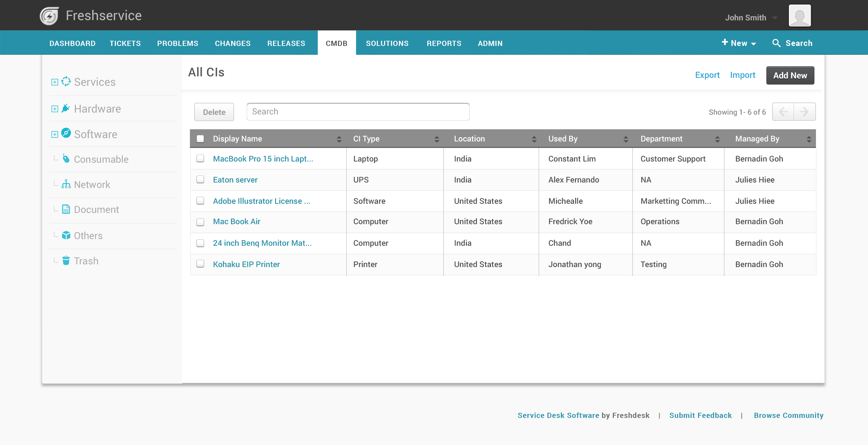Screen dimensions: 868x445
Task: Click the Others box icon
Action: [x=66, y=235]
